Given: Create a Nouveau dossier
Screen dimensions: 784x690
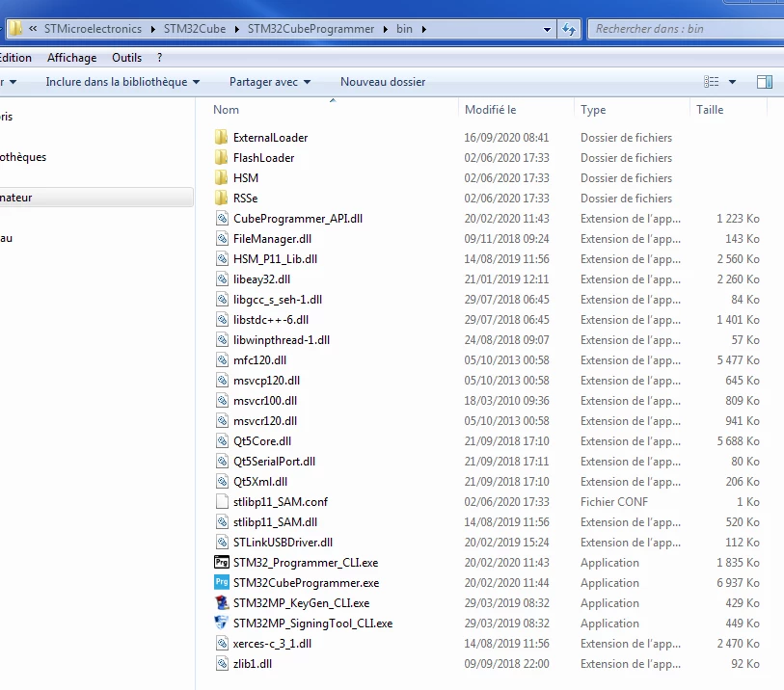Looking at the screenshot, I should 383,82.
